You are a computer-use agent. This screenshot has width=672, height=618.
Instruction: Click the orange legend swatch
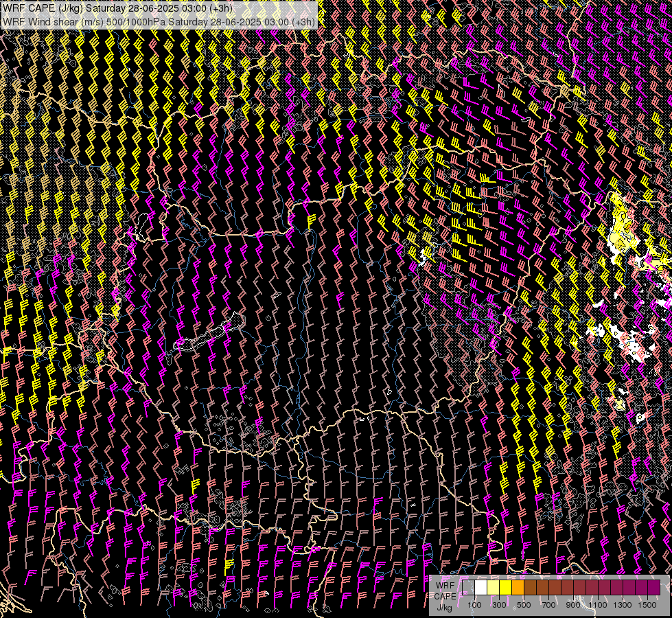518,588
